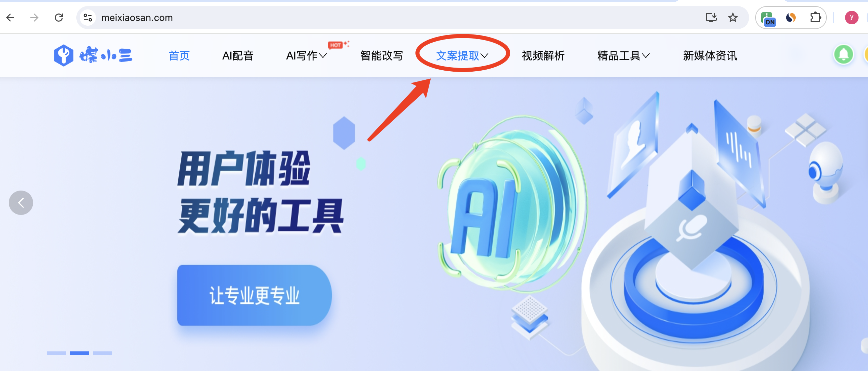Image resolution: width=868 pixels, height=371 pixels.
Task: Click the browser back arrow
Action: click(10, 18)
